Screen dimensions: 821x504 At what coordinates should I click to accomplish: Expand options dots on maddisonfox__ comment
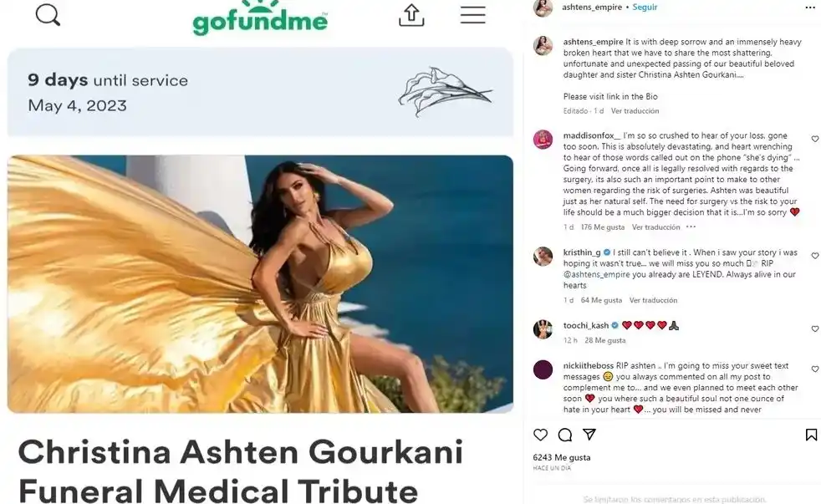pos(691,227)
